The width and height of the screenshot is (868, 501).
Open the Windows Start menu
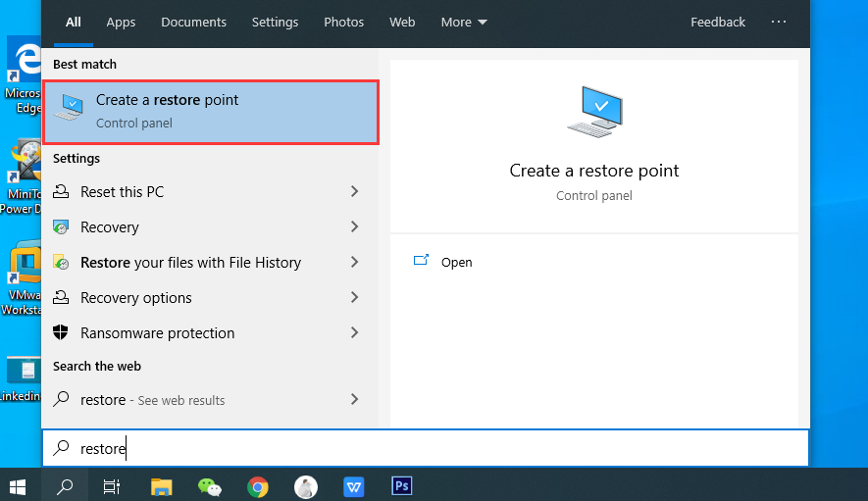click(18, 486)
